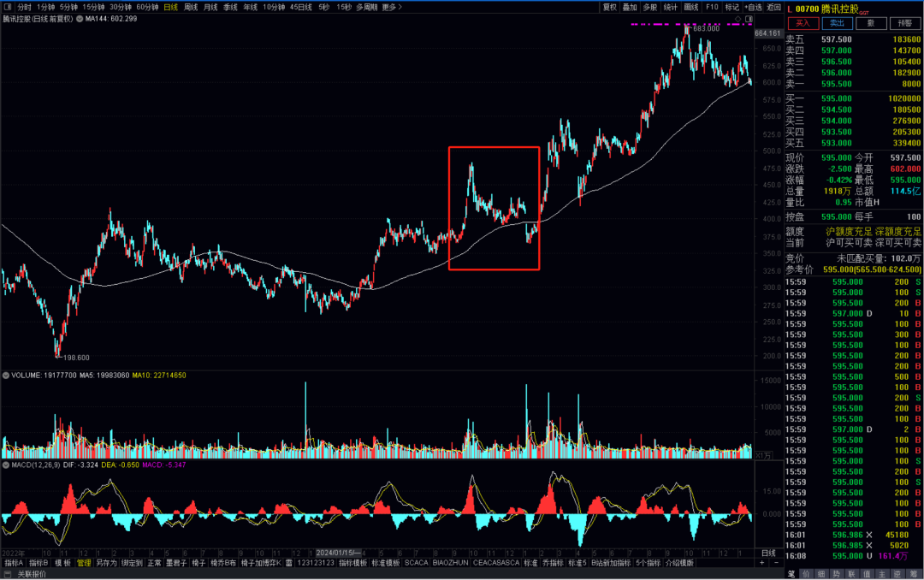Select the 60分钟 timeframe
The width and height of the screenshot is (924, 580).
148,7
